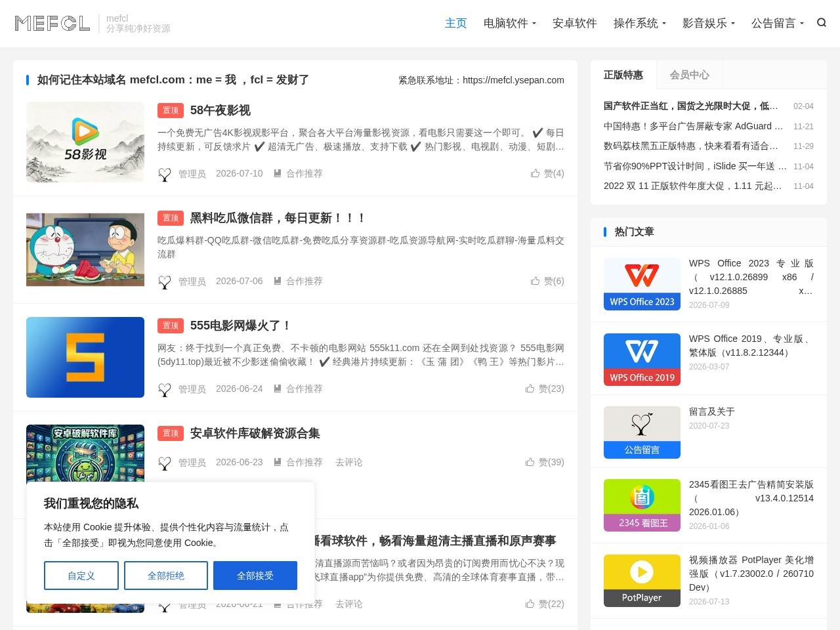The height and width of the screenshot is (630, 840).
Task: Open the 555电影网爆火了 article title
Action: (x=240, y=325)
